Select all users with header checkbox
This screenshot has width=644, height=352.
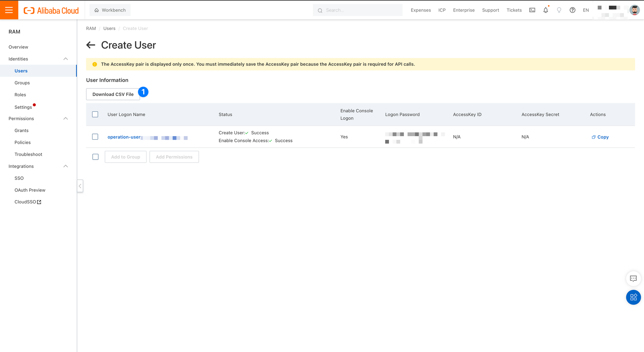(x=95, y=115)
